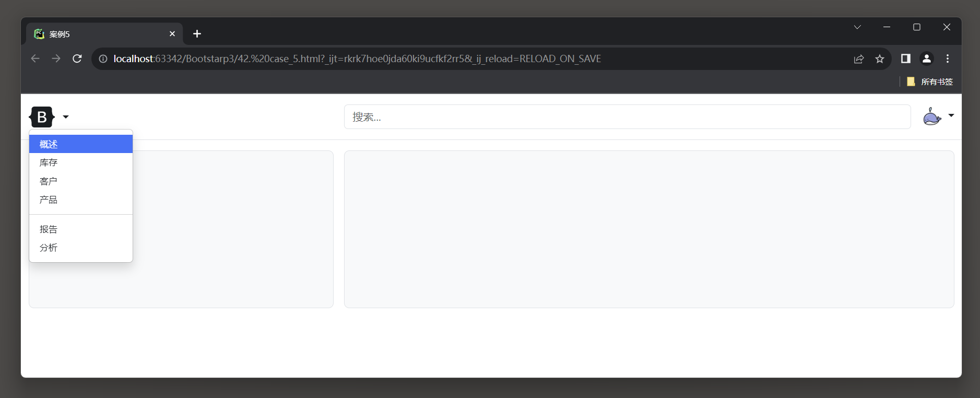Select the 案例5 browser tab
Viewport: 980px width, 398px height.
pyautogui.click(x=104, y=34)
